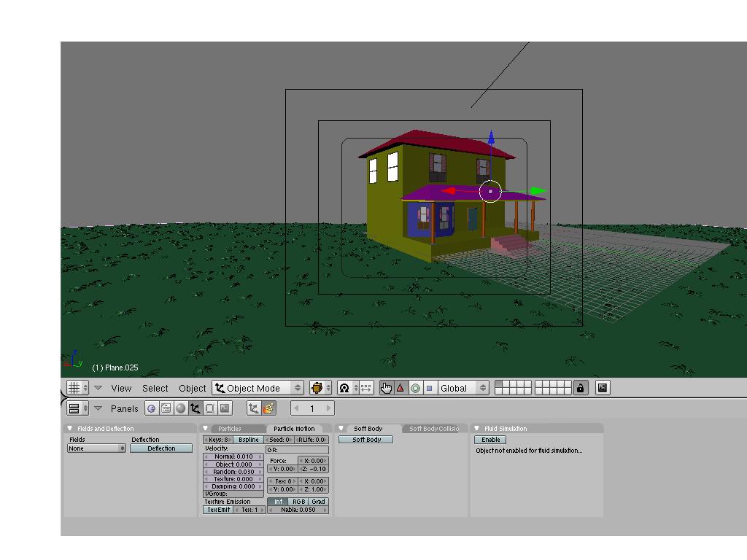
Task: Switch to the Soft Body Collision tab
Action: [x=434, y=429]
